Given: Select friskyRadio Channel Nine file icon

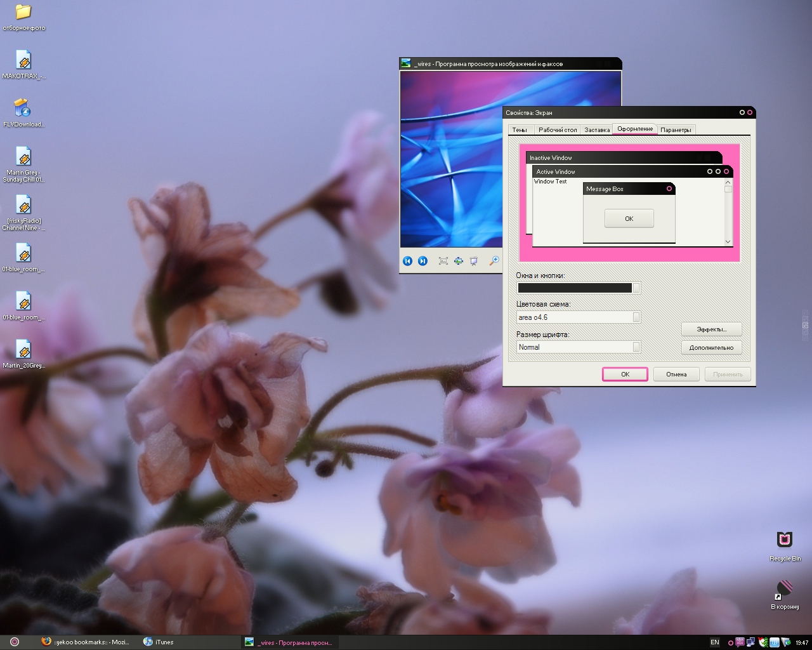Looking at the screenshot, I should coord(23,213).
